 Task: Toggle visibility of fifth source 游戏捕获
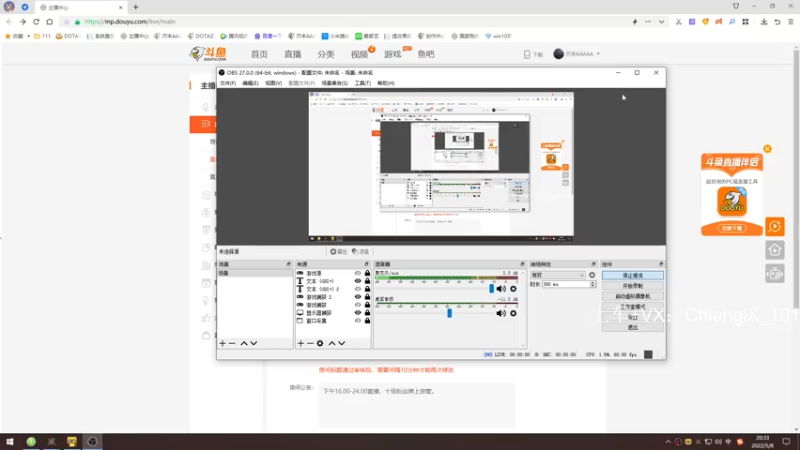click(x=358, y=305)
